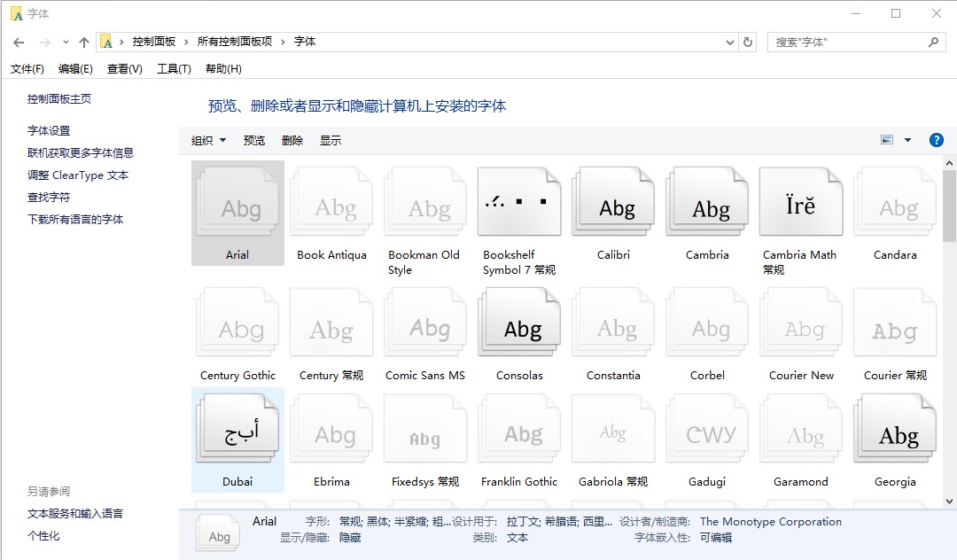957x560 pixels.
Task: Select the Garamond font icon
Action: 801,429
